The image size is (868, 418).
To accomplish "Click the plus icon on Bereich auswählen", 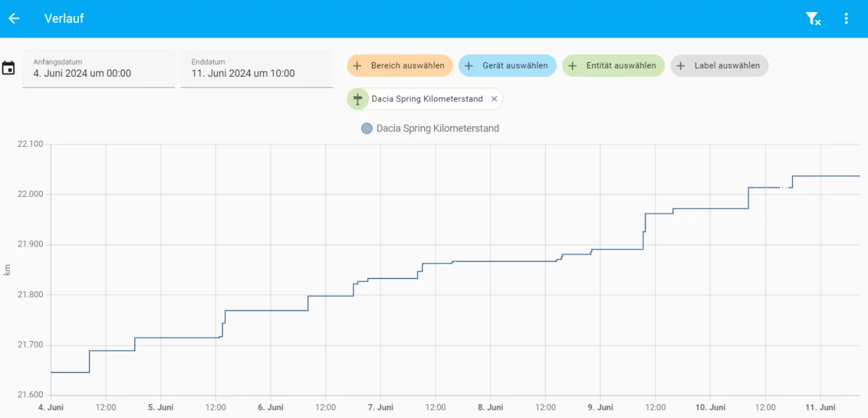I will tap(357, 66).
